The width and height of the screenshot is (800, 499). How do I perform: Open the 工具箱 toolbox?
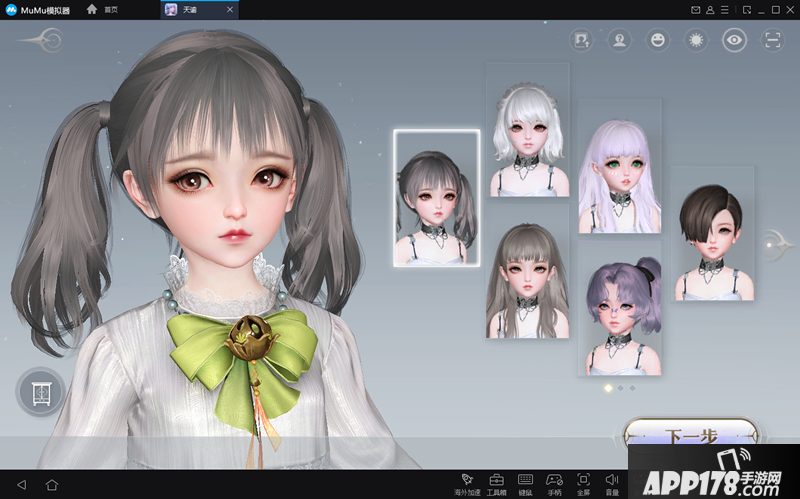point(496,484)
